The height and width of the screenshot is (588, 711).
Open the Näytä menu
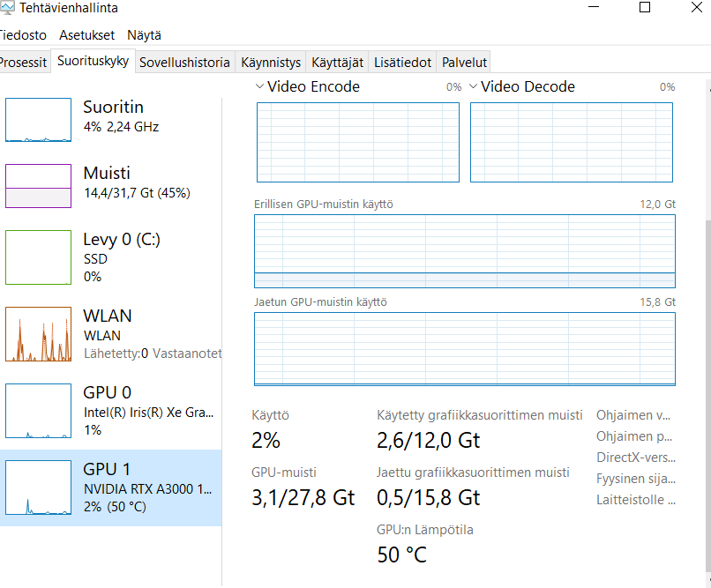coord(144,35)
